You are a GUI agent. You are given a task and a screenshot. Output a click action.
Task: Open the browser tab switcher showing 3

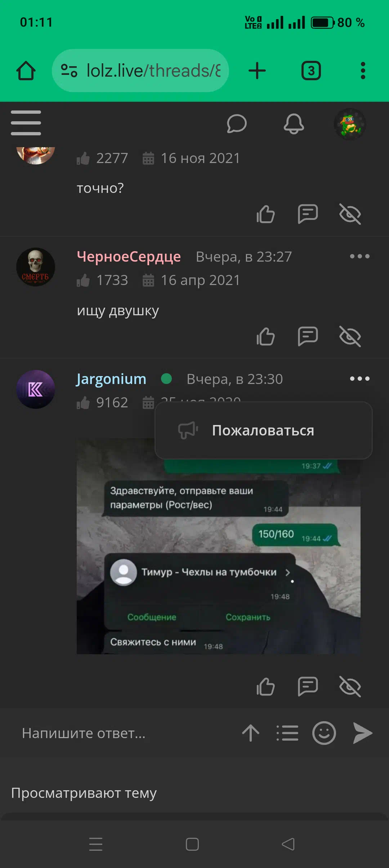point(311,71)
